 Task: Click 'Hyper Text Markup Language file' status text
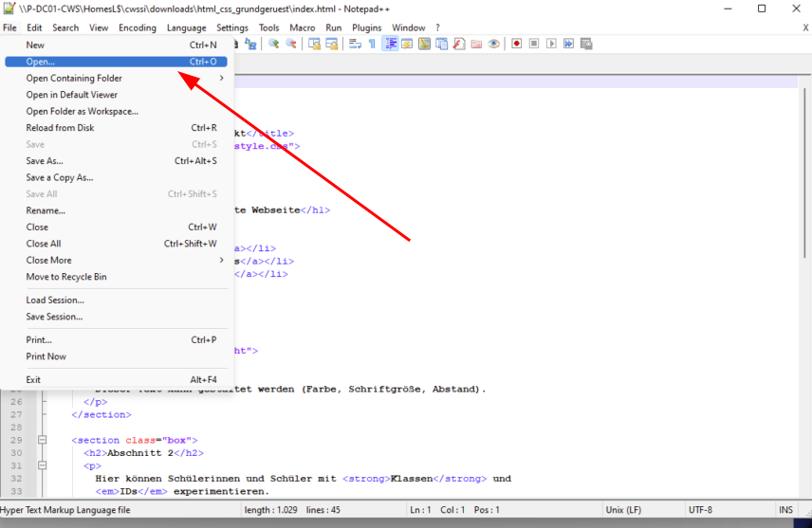click(65, 510)
